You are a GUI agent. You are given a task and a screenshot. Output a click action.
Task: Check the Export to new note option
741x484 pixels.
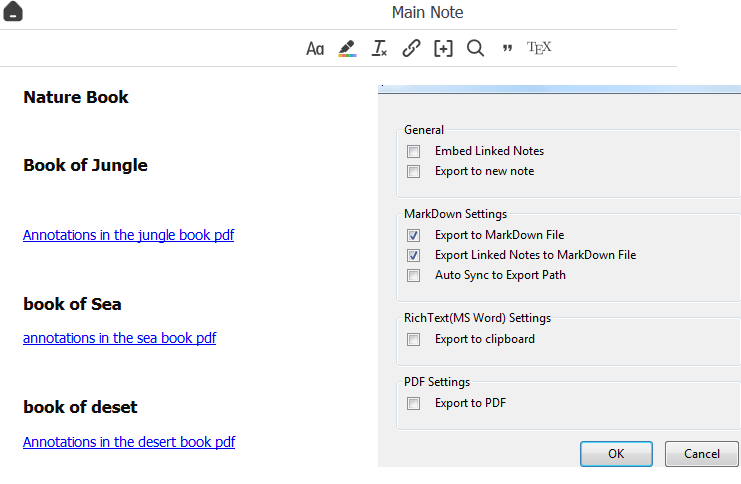point(414,172)
